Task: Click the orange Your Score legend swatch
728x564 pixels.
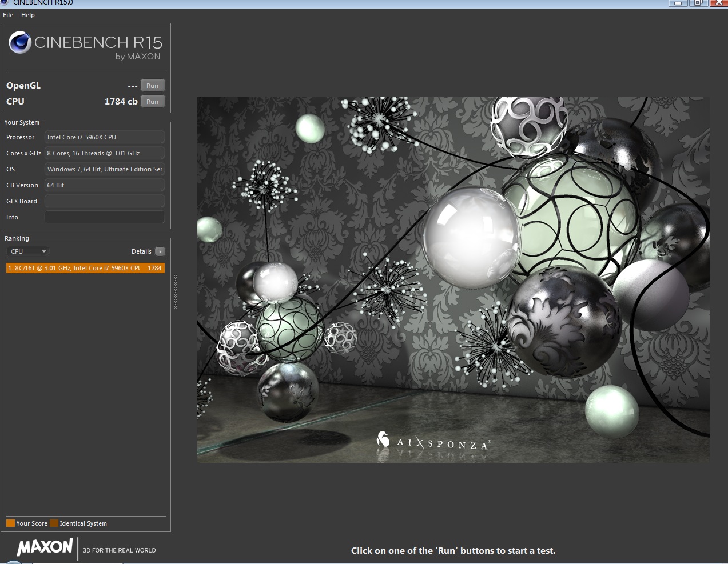Action: [x=10, y=523]
